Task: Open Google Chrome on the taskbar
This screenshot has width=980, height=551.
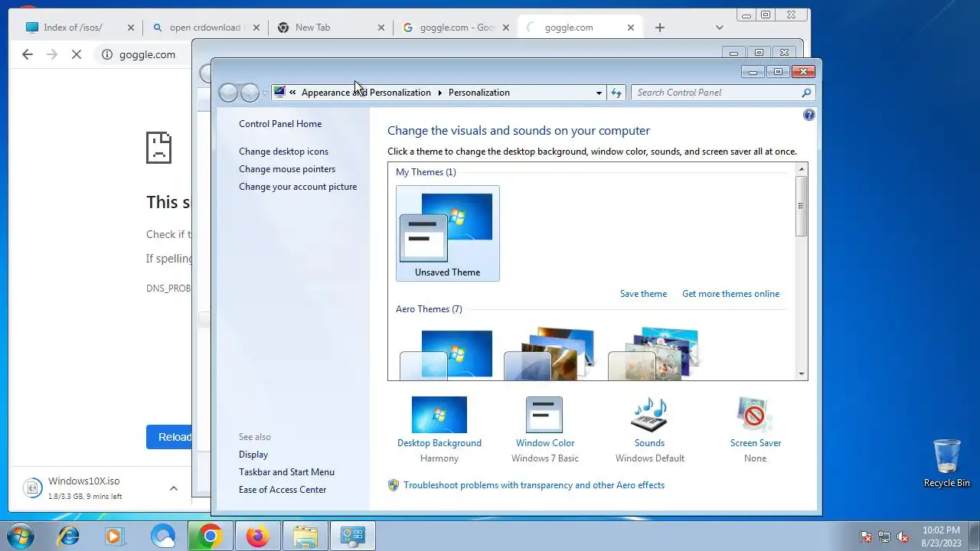Action: (211, 536)
